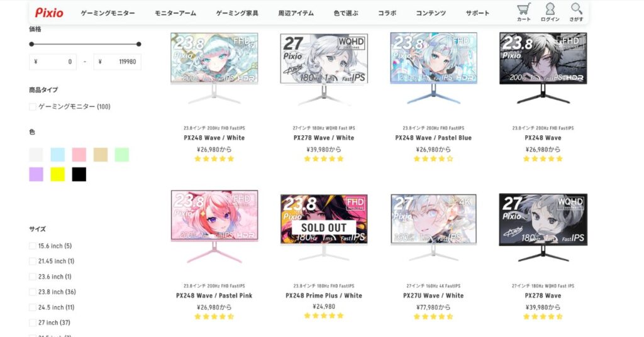Open the ゲーミングモニター menu
Screen dimensions: 644x337
point(108,13)
